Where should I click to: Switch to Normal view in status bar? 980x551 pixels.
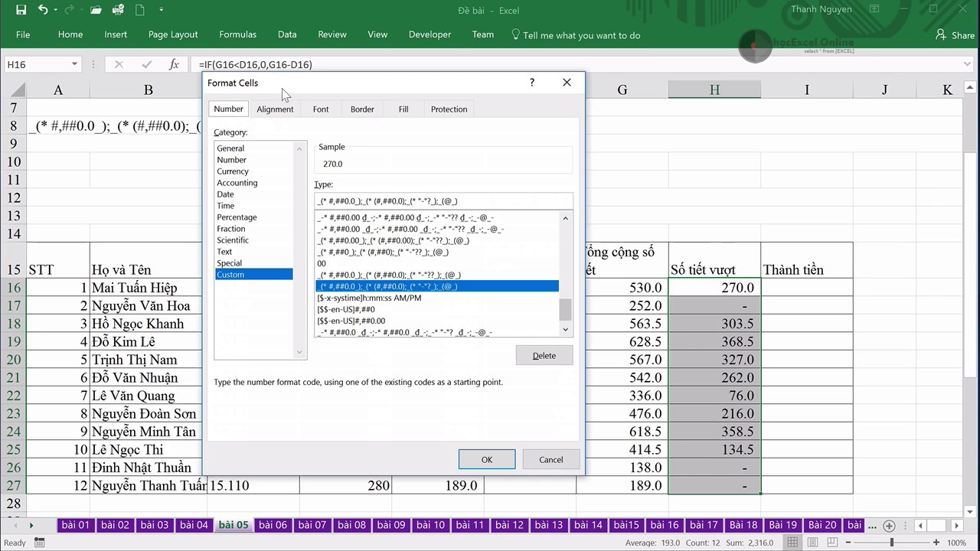(794, 542)
